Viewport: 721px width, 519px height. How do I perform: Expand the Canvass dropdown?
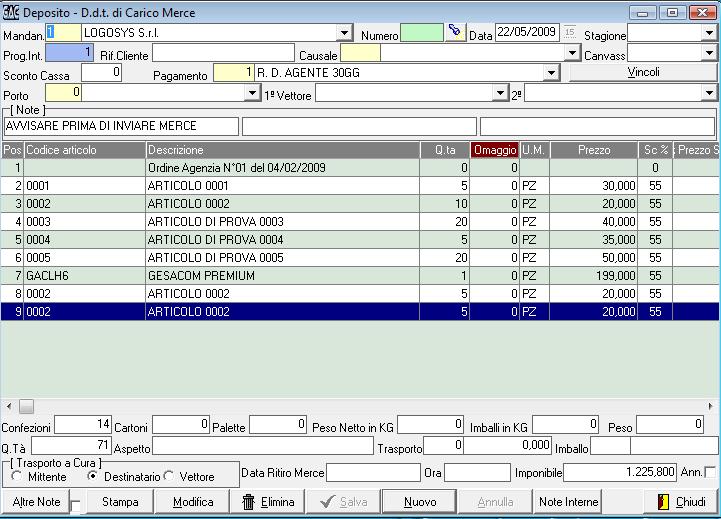tap(709, 53)
